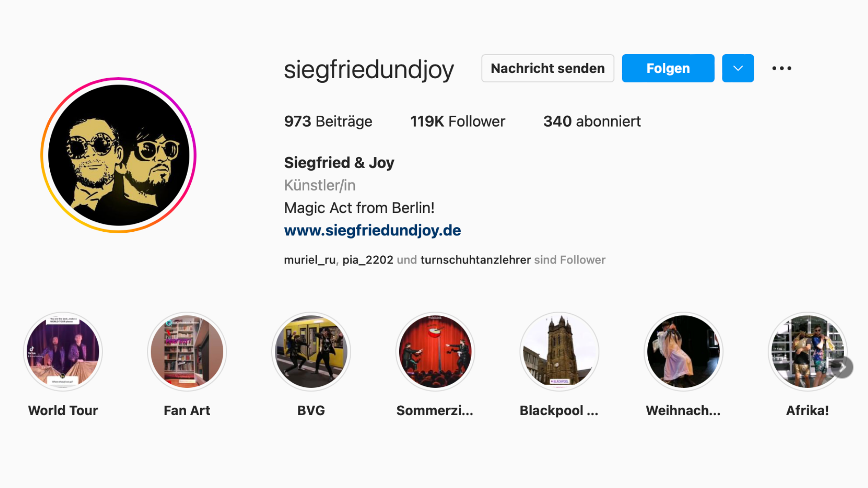Screen dimensions: 868x488
Task: Open the Afrika! highlight
Action: pyautogui.click(x=807, y=352)
